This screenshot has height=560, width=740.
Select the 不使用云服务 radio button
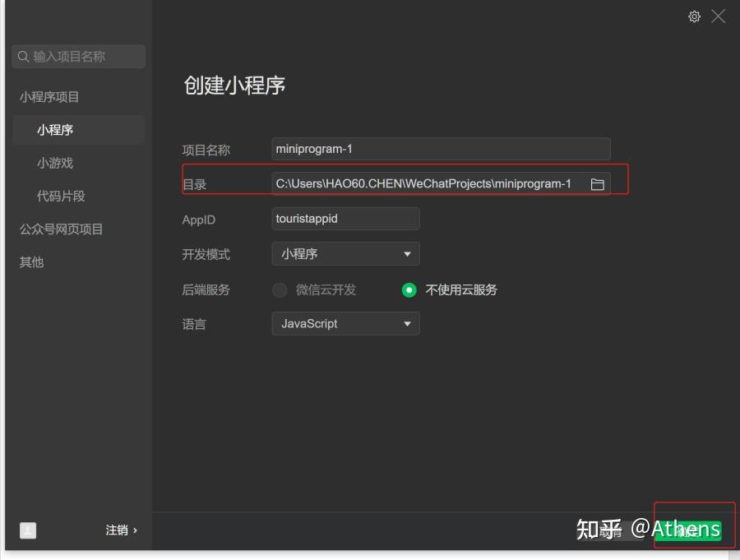pos(409,290)
